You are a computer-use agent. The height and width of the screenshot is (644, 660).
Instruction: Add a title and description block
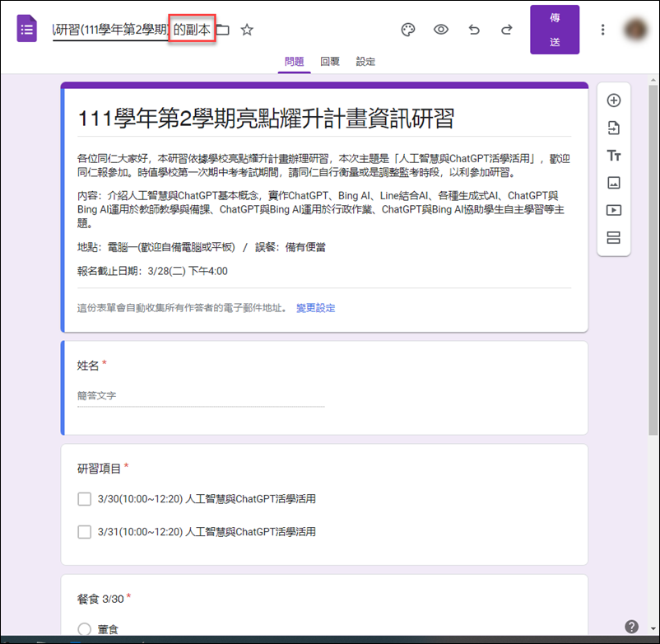coord(613,155)
